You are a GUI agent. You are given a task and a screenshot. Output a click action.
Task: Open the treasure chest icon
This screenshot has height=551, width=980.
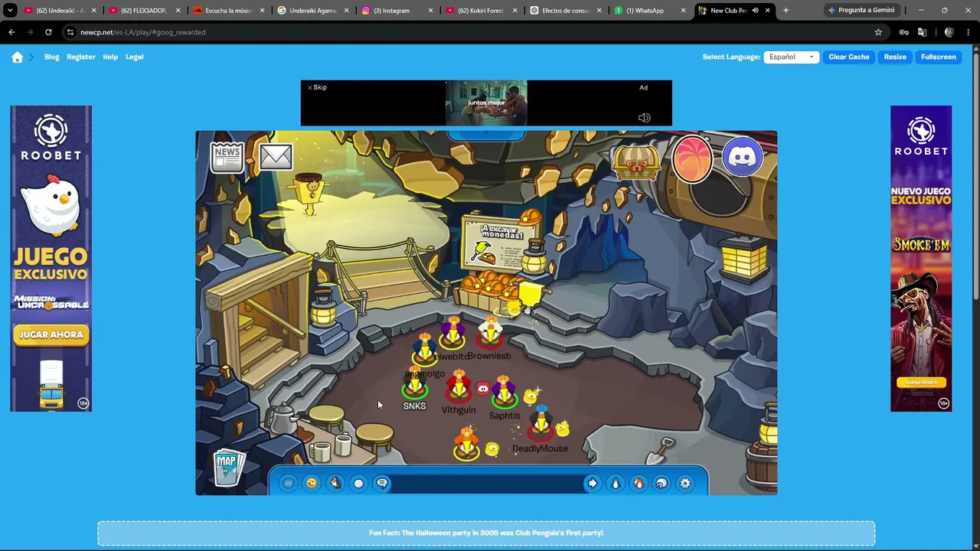pos(636,161)
